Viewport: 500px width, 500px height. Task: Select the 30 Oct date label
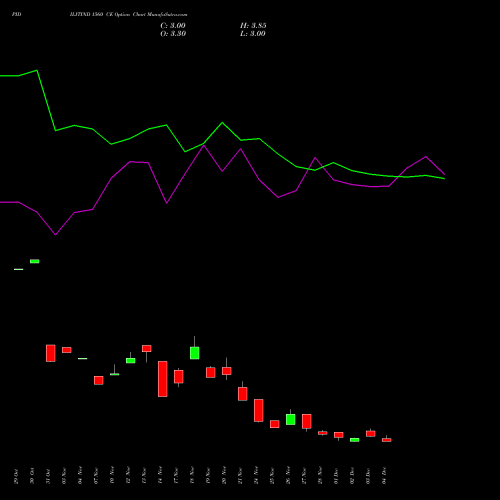click(x=32, y=476)
